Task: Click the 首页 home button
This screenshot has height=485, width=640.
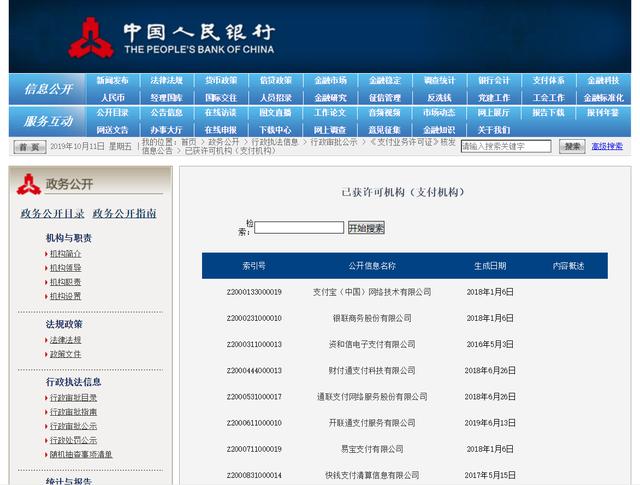Action: 30,147
